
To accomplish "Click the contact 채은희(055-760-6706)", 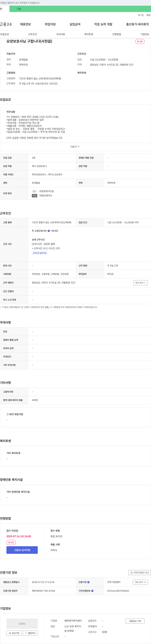I will coord(43,591).
